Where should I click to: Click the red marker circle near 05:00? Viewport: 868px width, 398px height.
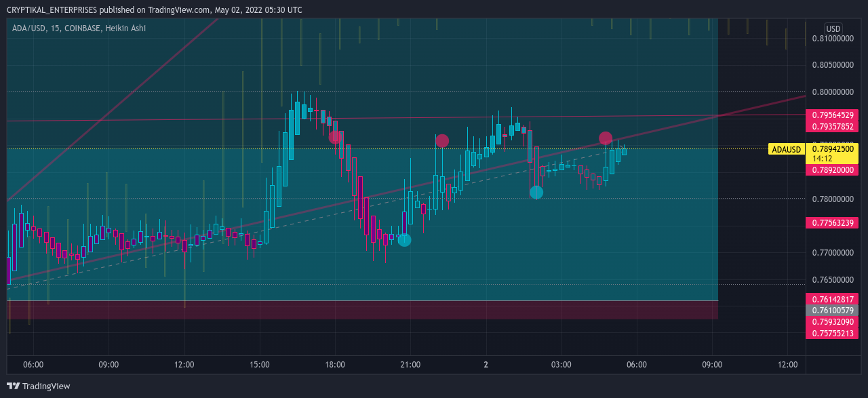(606, 138)
